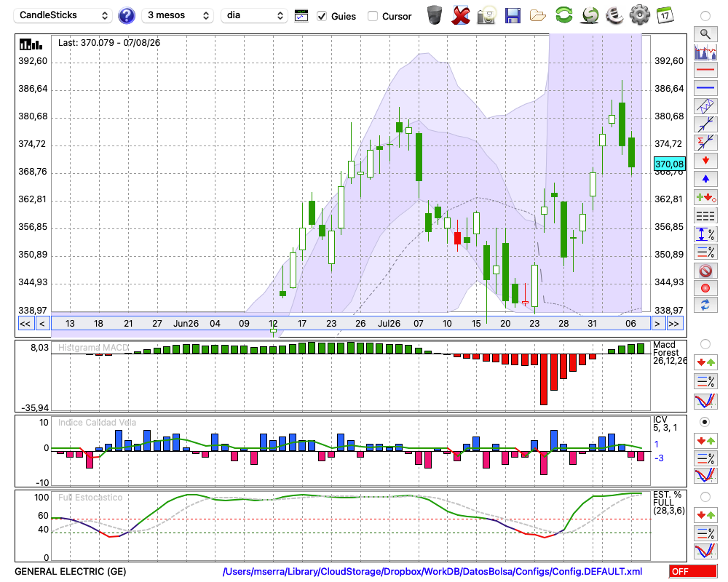Screen dimensions: 728x582
Task: Open the CandleSticks chart type dropdown
Action: point(63,15)
